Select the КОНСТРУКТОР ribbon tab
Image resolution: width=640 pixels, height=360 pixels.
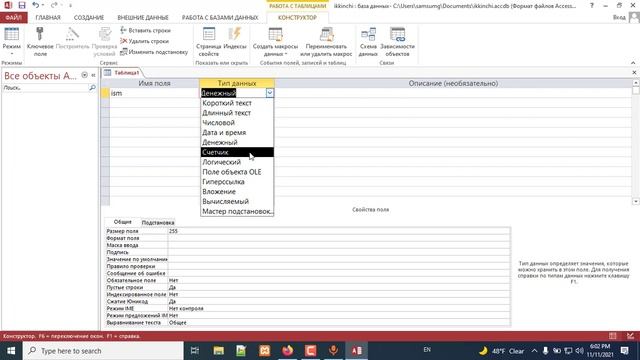click(x=297, y=18)
